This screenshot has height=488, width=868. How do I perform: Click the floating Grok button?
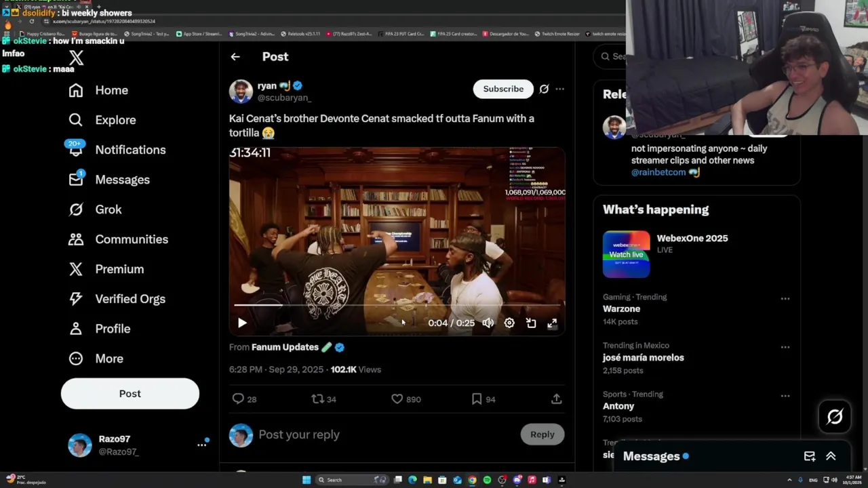coord(835,417)
